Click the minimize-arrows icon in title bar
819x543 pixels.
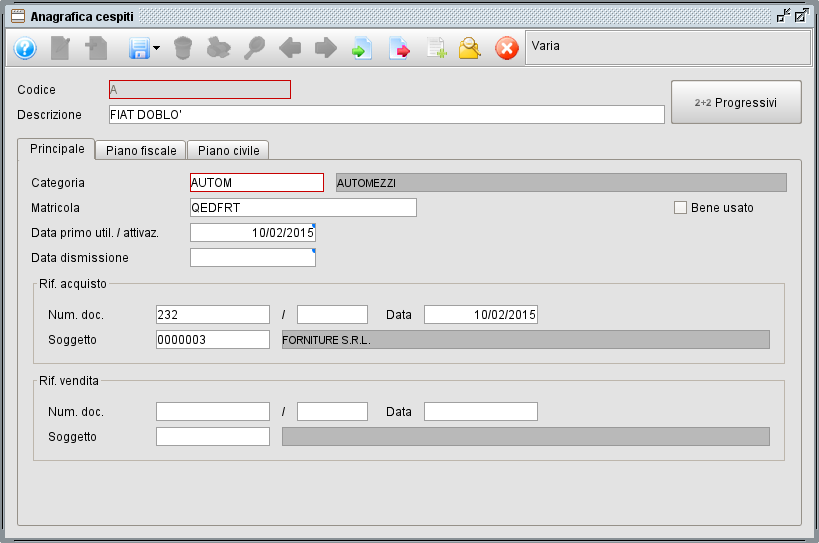(x=783, y=16)
